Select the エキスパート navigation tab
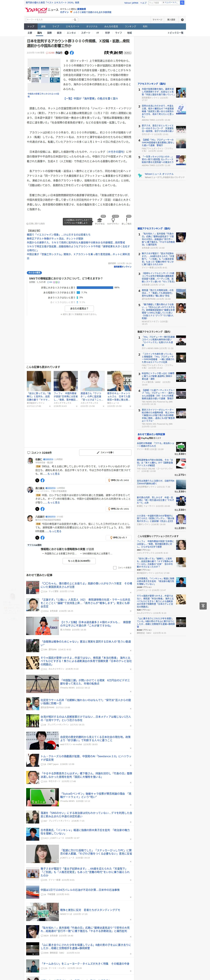Viewport: 210px width, 980px height. (72, 27)
